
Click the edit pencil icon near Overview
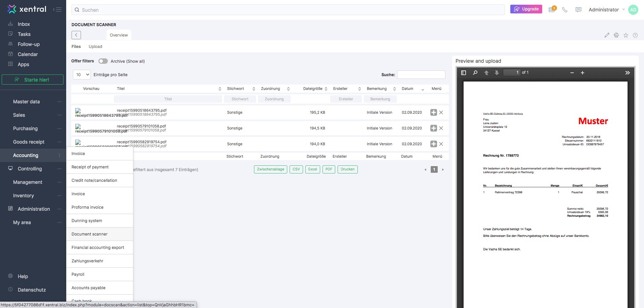coord(607,35)
